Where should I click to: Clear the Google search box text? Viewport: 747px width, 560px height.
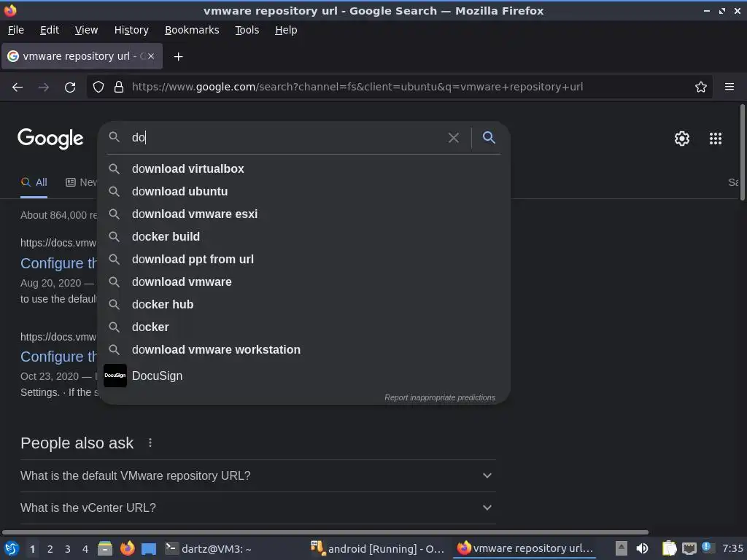coord(454,138)
